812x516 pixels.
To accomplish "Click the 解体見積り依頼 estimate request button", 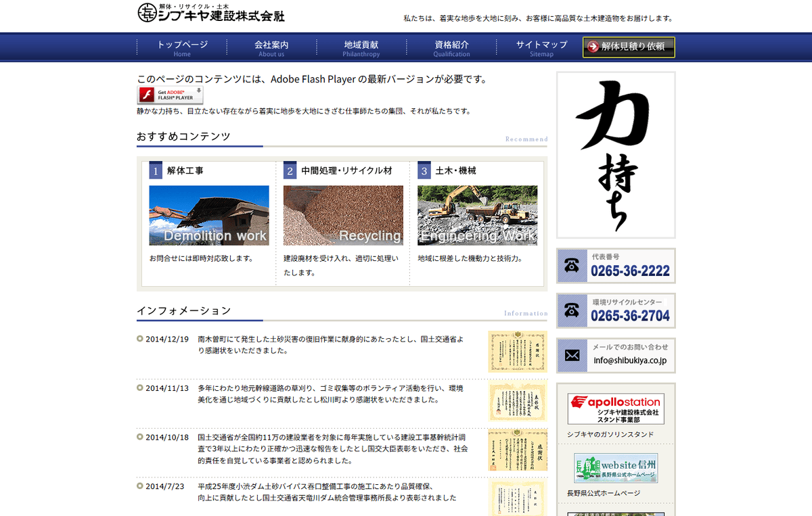I will click(628, 47).
